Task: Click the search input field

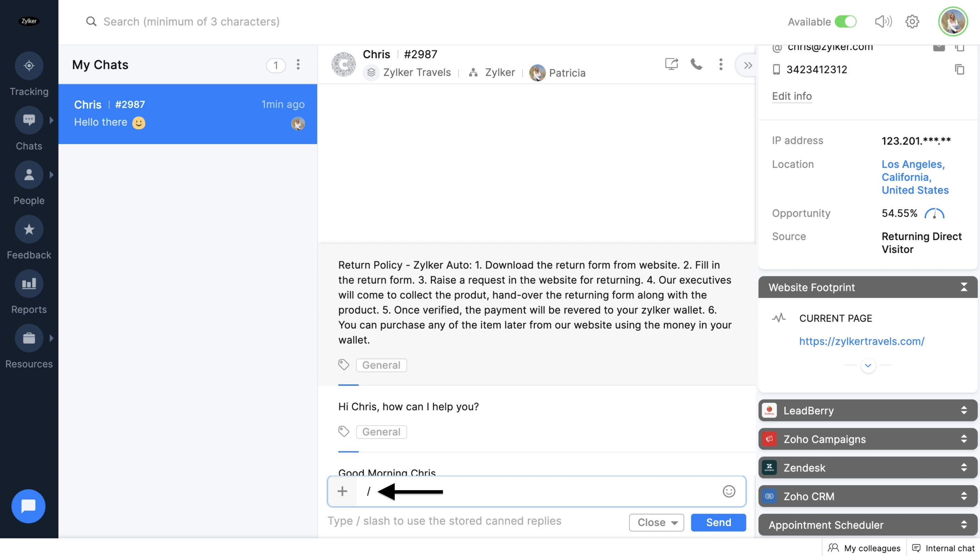Action: point(191,22)
